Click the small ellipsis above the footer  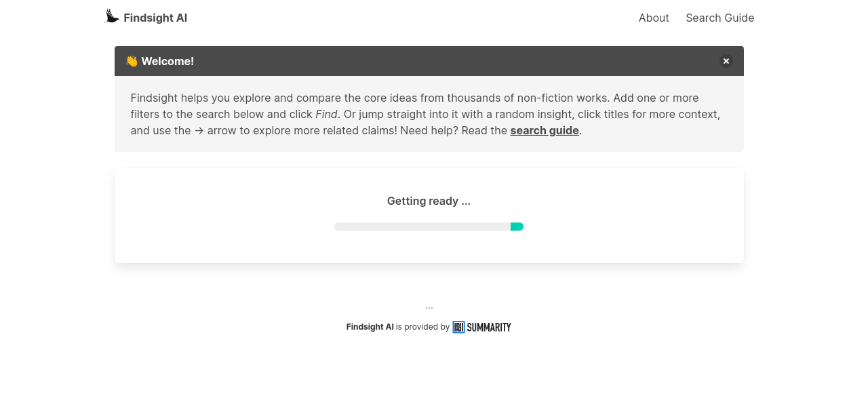[x=429, y=308]
